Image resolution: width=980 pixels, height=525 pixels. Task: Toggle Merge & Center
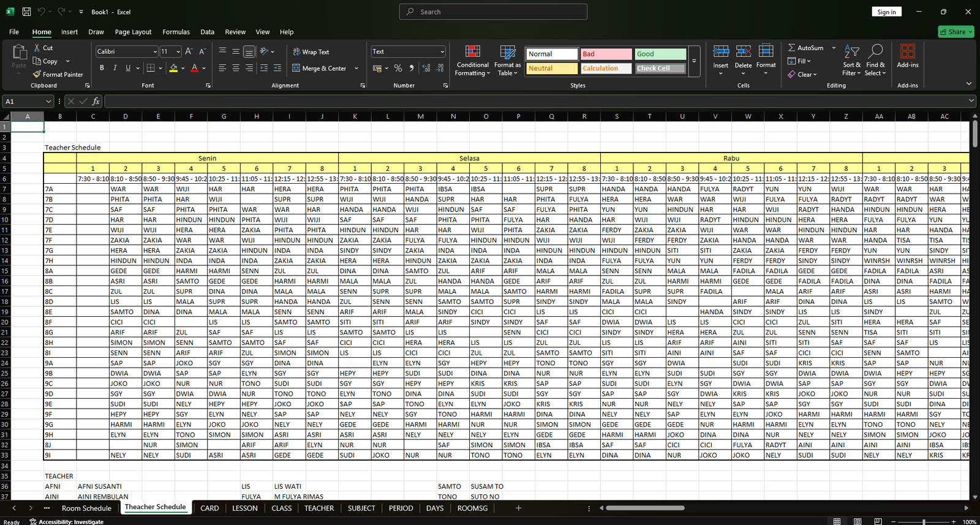320,69
